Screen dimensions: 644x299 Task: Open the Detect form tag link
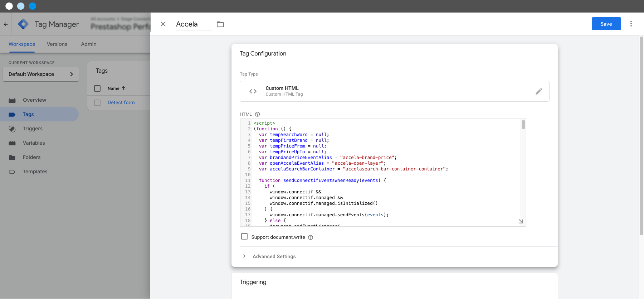tap(121, 102)
